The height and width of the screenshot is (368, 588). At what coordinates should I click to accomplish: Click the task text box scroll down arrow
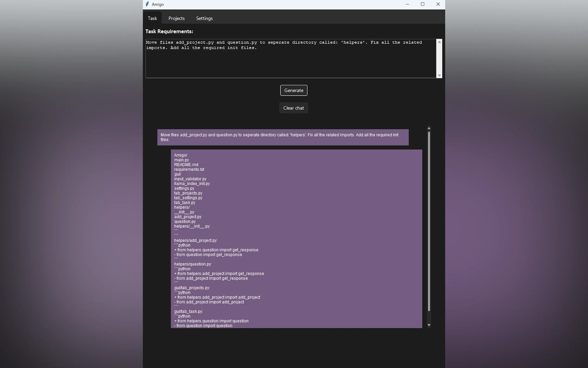[439, 75]
